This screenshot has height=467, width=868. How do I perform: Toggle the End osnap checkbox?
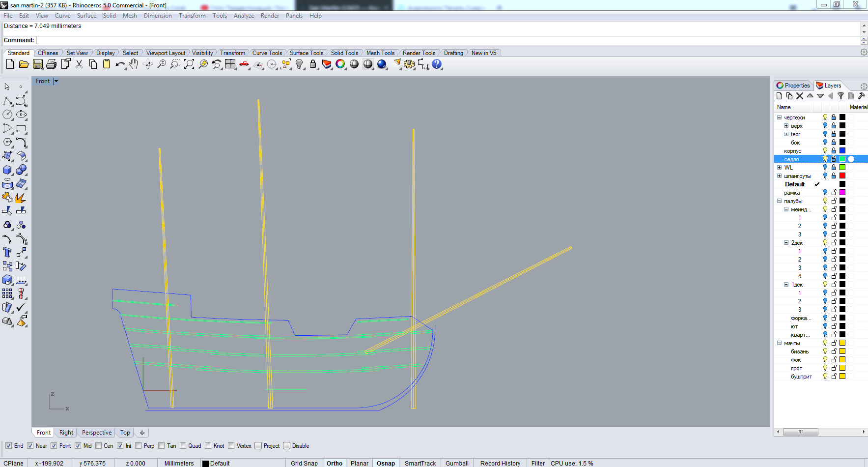(8, 446)
